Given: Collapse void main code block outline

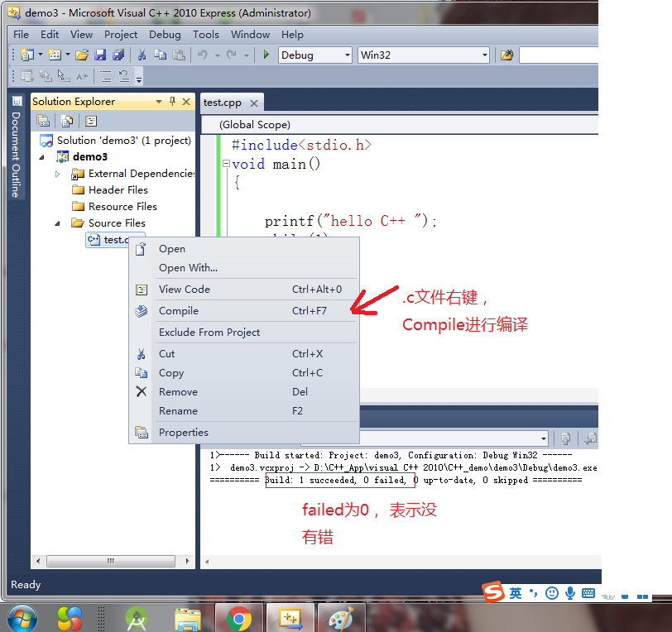Looking at the screenshot, I should click(x=226, y=163).
